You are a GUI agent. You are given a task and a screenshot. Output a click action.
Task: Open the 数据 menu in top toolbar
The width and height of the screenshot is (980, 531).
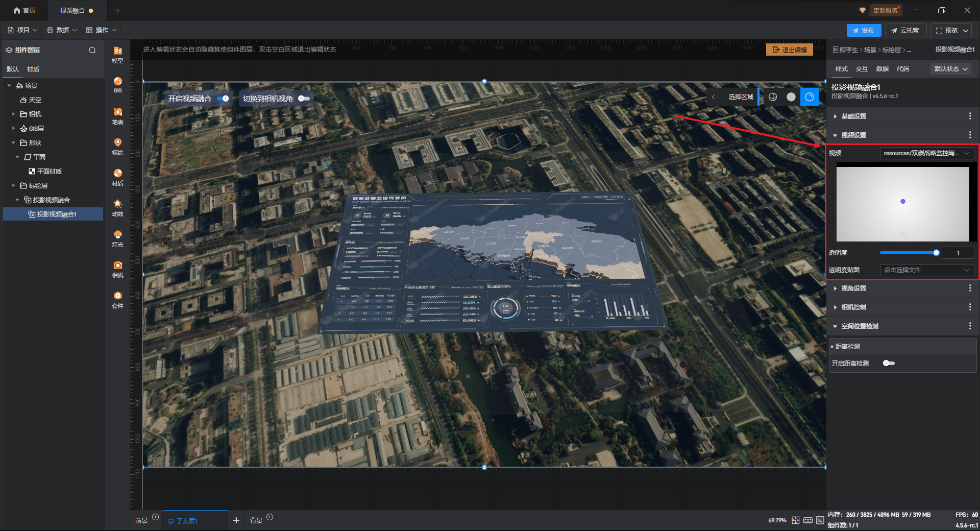pos(62,30)
